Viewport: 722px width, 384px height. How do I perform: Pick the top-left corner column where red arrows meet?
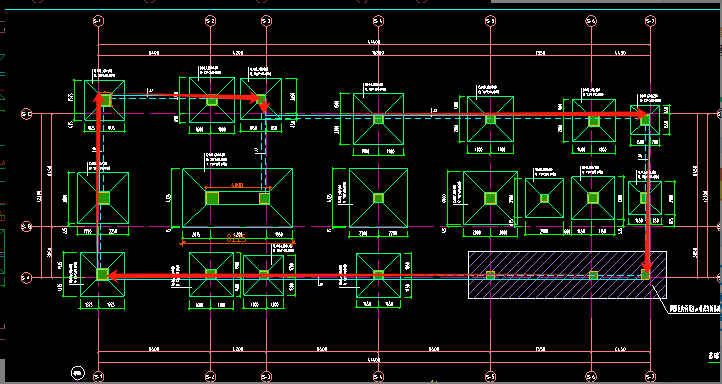[105, 100]
